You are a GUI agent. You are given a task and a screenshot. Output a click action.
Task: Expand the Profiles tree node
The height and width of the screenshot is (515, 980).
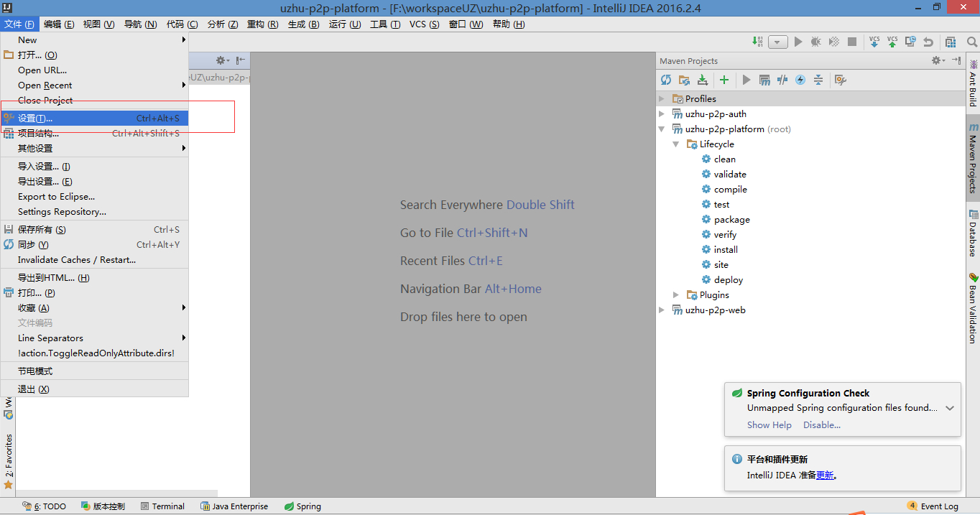(662, 98)
